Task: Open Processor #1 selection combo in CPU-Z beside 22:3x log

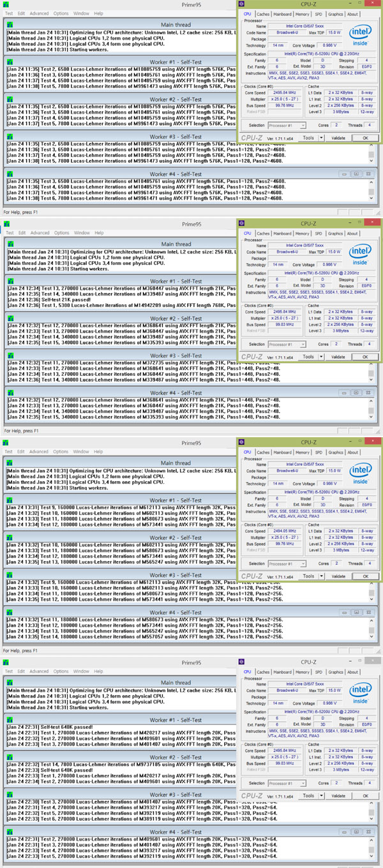Action: click(287, 783)
